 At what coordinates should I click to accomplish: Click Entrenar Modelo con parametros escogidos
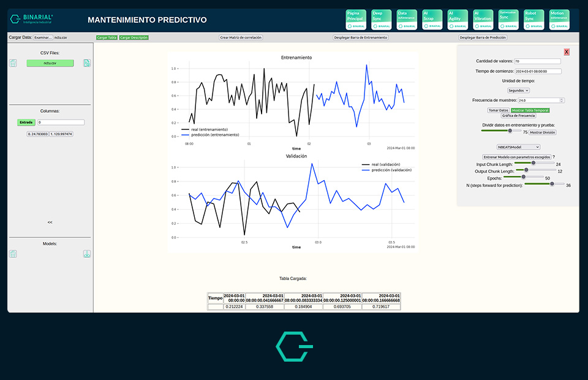click(x=516, y=157)
